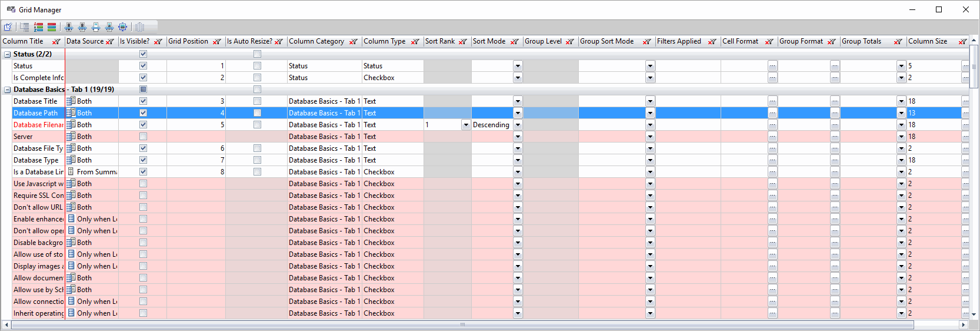
Task: Clear the filter on the Column Title header
Action: coord(56,42)
